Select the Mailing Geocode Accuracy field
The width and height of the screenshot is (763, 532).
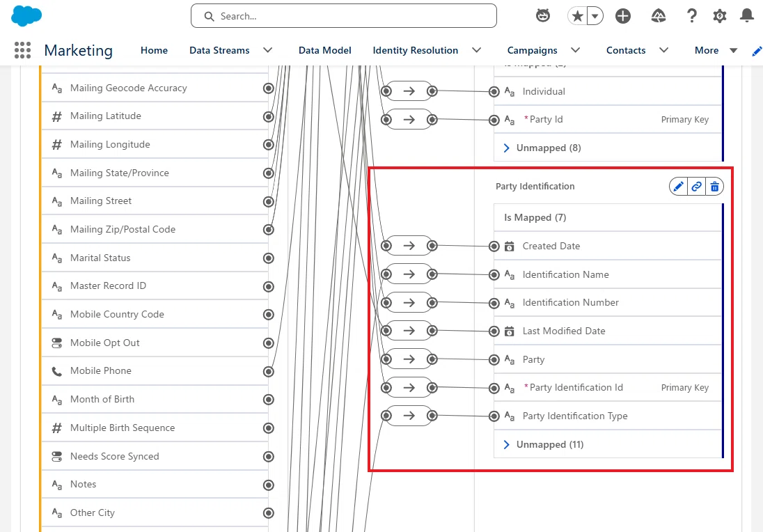click(155, 88)
